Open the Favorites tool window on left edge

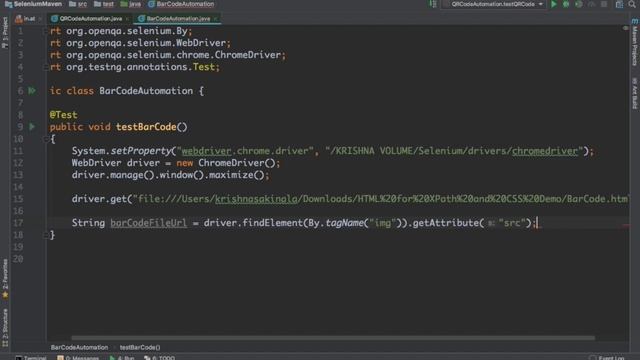[5, 278]
